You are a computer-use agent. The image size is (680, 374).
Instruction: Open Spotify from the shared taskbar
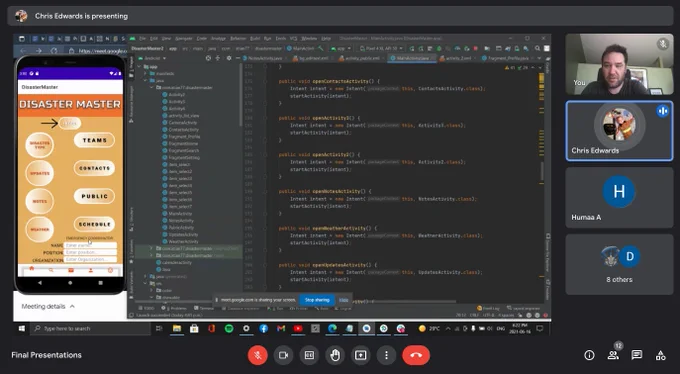(229, 328)
